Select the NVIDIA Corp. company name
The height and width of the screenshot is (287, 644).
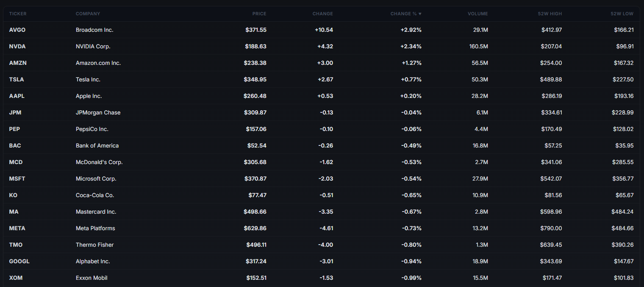click(x=93, y=47)
